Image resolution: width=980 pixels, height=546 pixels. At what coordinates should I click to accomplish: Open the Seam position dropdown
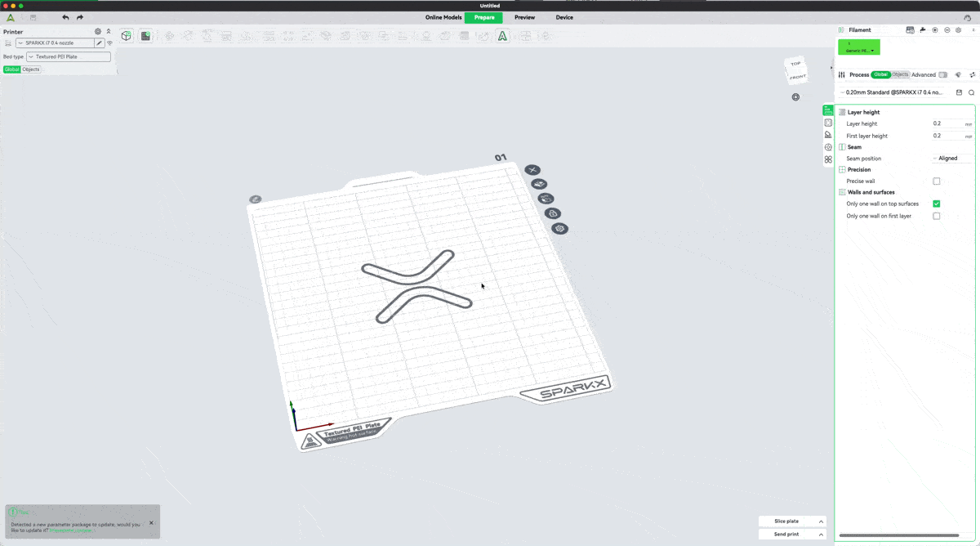click(x=951, y=159)
